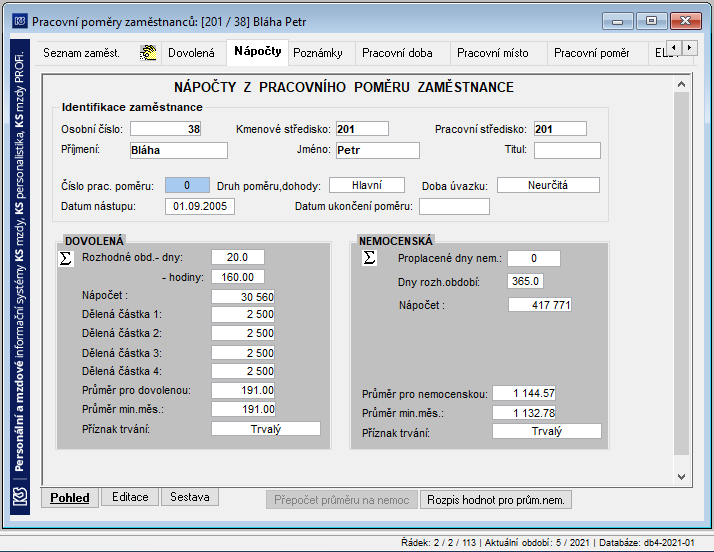Viewport: 714px width, 552px height.
Task: Click the Průměr pro nemocenskou field
Action: [x=524, y=393]
